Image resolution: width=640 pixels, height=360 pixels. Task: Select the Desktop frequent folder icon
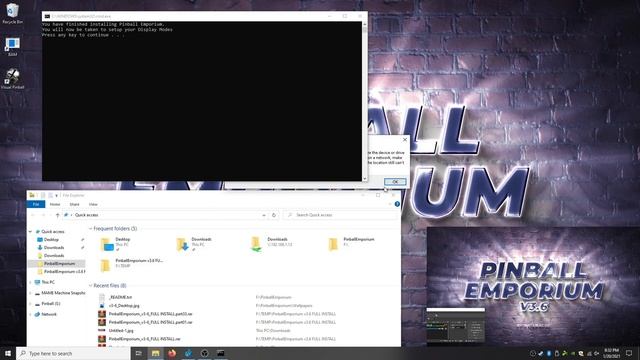click(x=107, y=244)
